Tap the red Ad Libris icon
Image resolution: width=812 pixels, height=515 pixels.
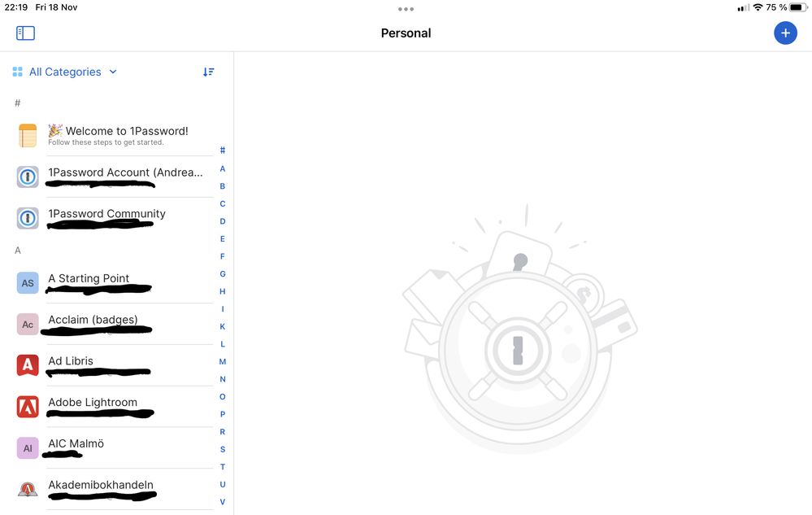[x=28, y=365]
